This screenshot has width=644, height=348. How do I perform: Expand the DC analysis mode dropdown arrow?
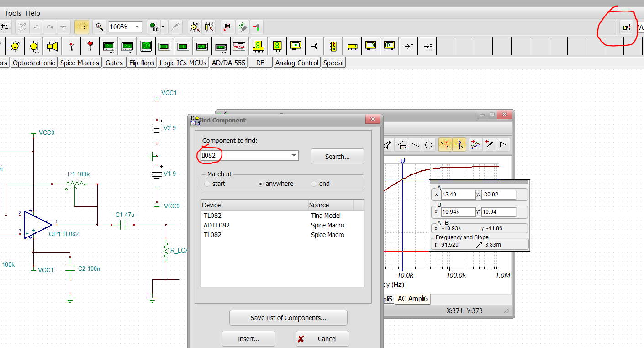[163, 27]
